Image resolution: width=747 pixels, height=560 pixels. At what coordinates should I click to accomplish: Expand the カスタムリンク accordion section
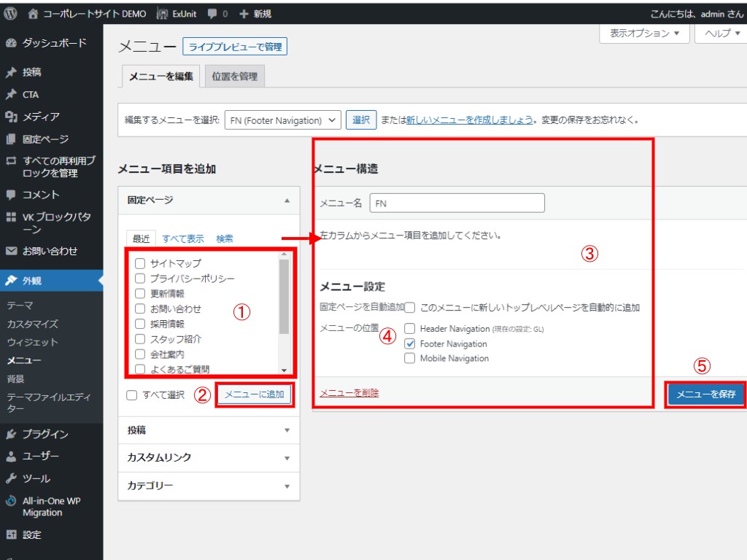209,457
